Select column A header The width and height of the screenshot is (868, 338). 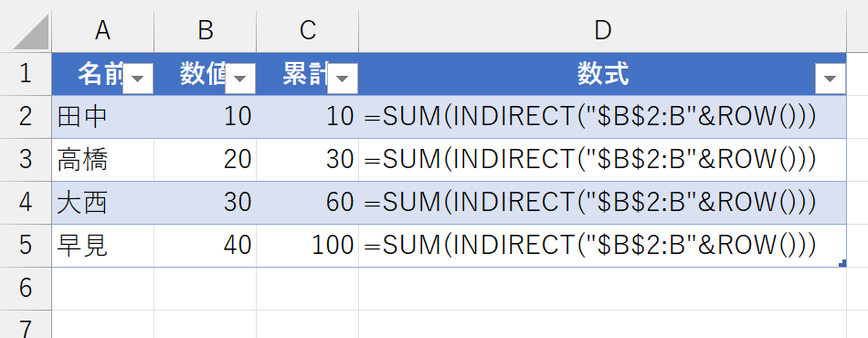click(x=103, y=32)
